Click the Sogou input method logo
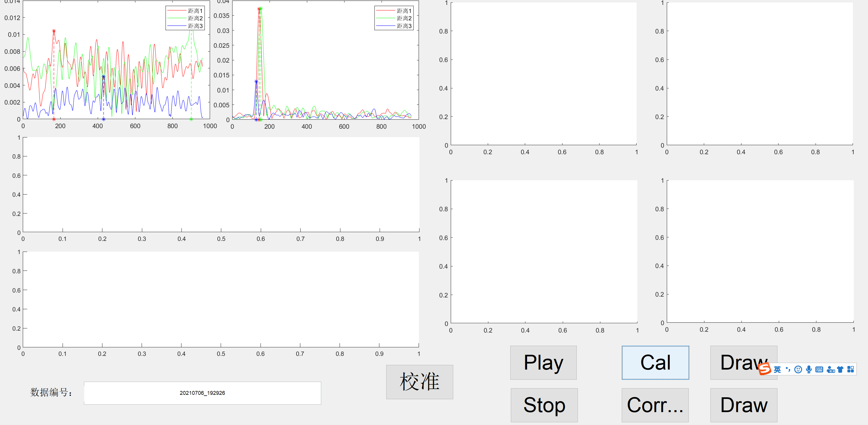The width and height of the screenshot is (868, 425). point(764,369)
